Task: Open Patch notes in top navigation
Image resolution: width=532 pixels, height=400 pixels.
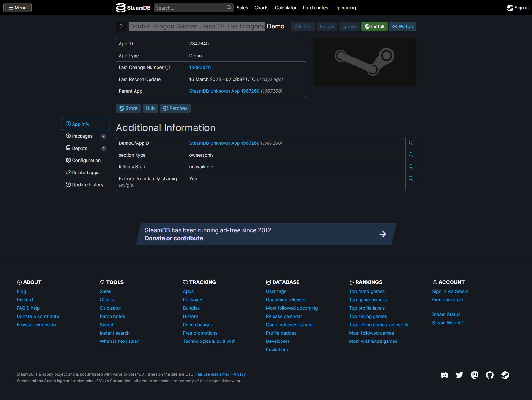Action: (x=315, y=8)
